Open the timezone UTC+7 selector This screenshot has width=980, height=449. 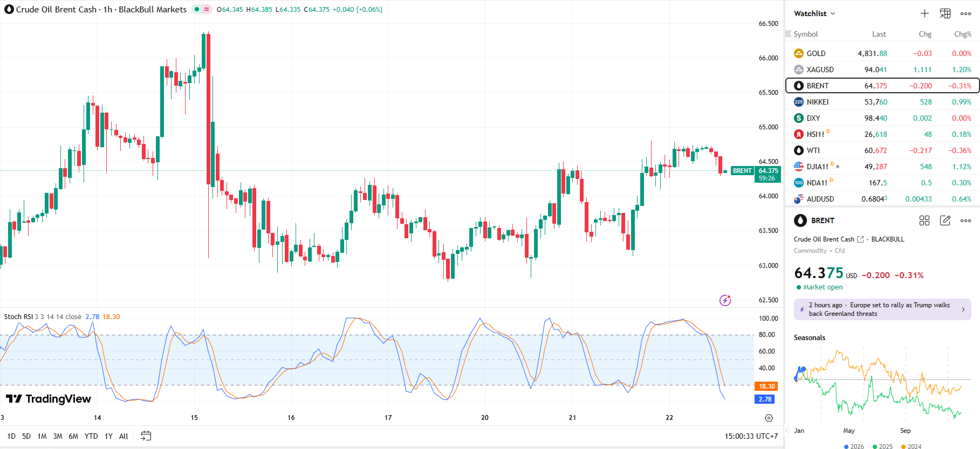751,436
